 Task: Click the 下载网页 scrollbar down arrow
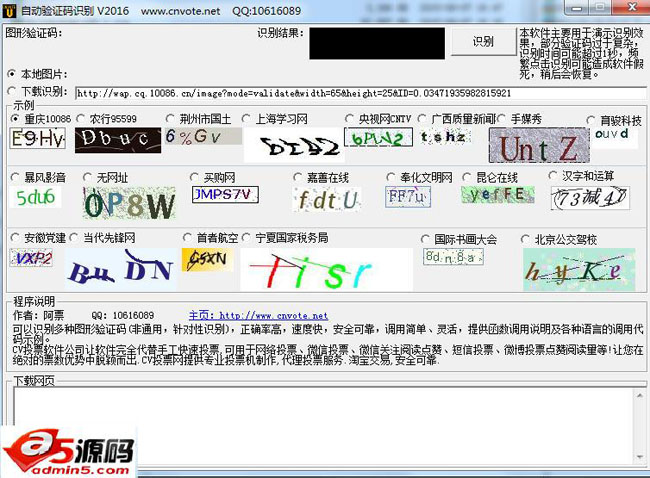tap(640, 457)
